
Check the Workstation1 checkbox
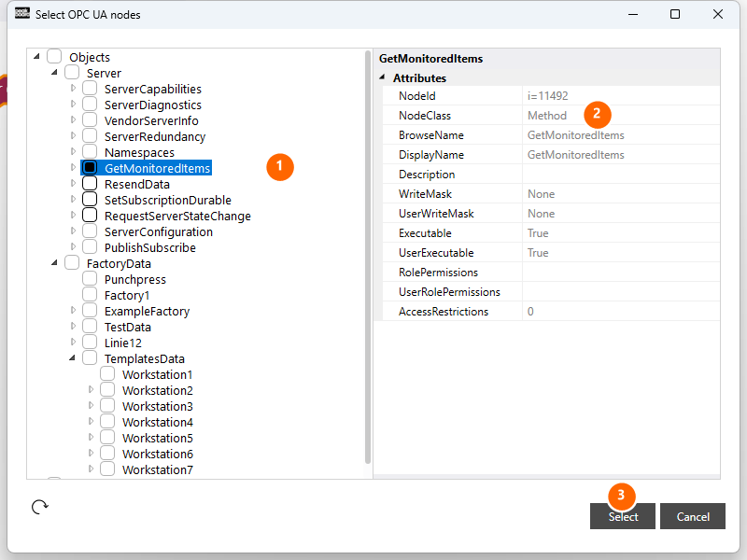107,374
